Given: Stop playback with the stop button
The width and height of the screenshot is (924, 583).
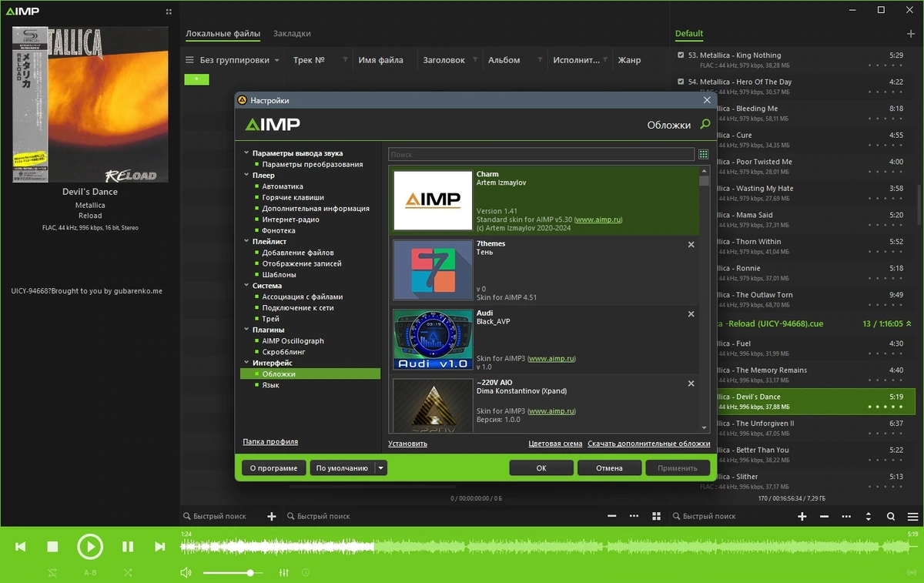Looking at the screenshot, I should tap(52, 547).
